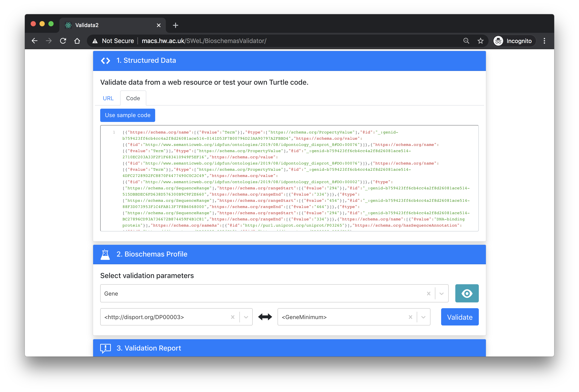This screenshot has width=579, height=392.
Task: Click the alert speech-bubble icon by Validation Report
Action: point(105,348)
